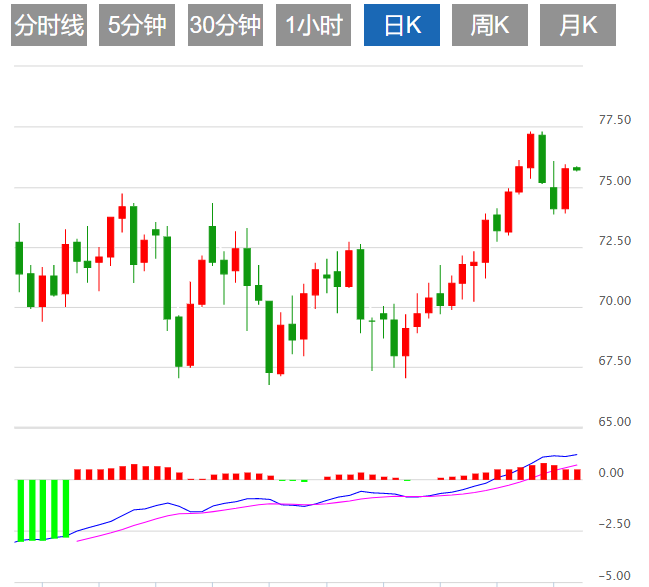649x587 pixels.
Task: Open the 月K monthly chart
Action: click(577, 25)
